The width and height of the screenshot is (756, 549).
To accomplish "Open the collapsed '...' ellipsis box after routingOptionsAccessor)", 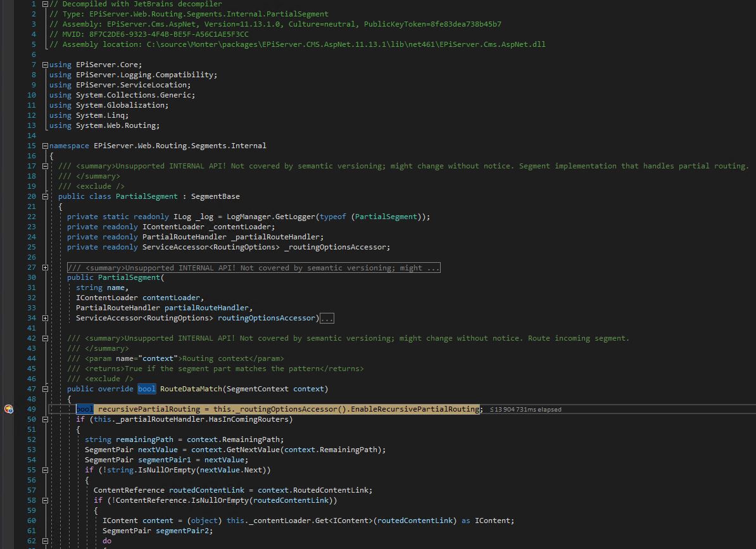I will [327, 318].
